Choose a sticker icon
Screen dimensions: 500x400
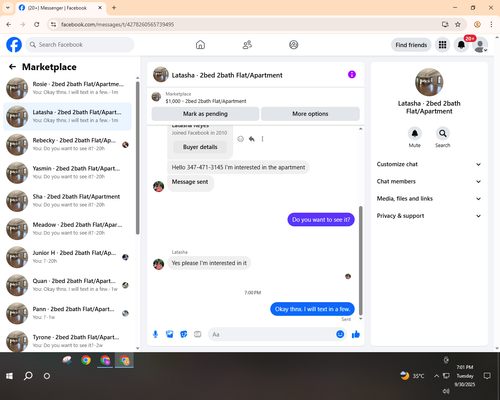click(x=184, y=334)
